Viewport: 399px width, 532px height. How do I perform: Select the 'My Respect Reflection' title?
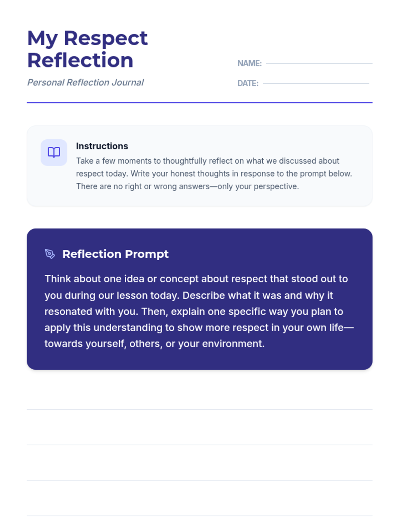(87, 49)
